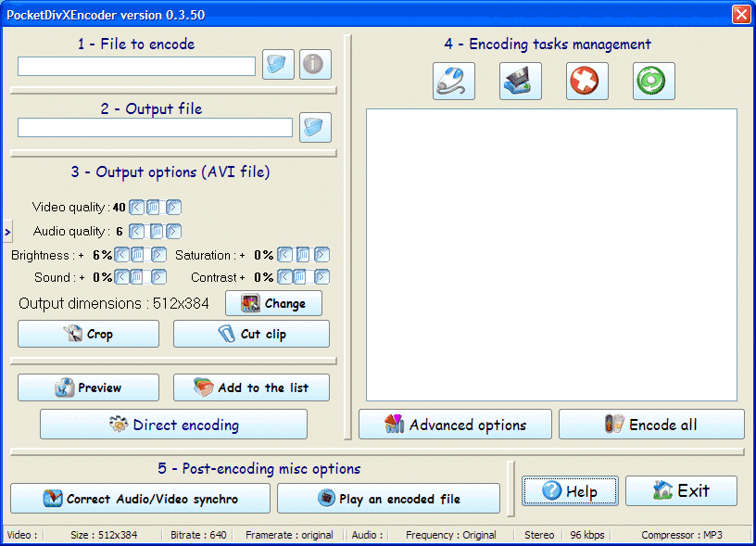Click the green circular refresh icon

click(654, 82)
